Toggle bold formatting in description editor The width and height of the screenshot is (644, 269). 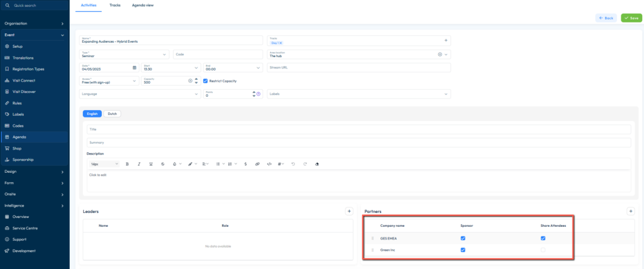pos(127,164)
